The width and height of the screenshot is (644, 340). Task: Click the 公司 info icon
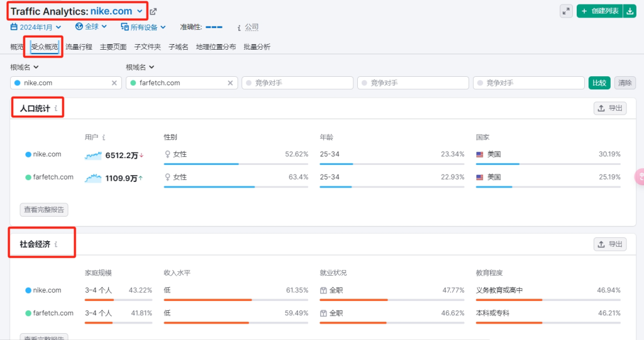(x=239, y=28)
